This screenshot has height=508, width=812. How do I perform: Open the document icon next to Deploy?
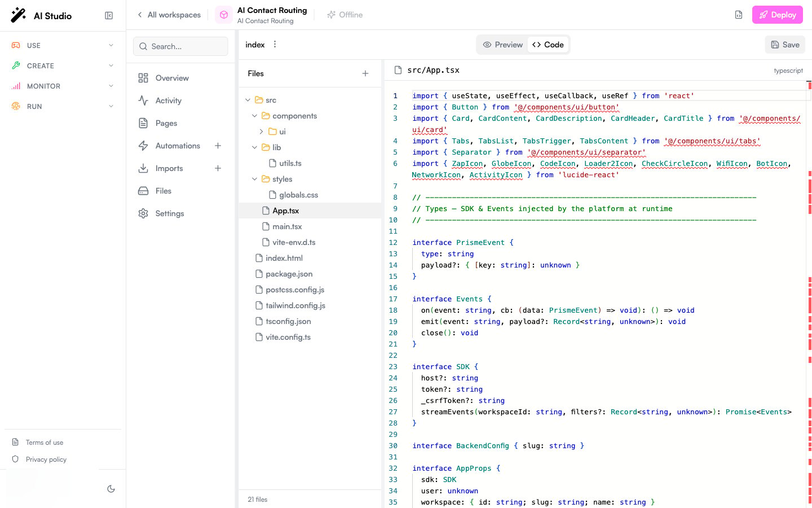(x=739, y=15)
